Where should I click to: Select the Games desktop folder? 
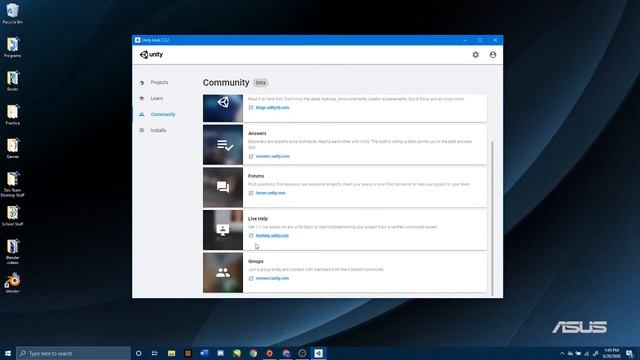[x=13, y=148]
